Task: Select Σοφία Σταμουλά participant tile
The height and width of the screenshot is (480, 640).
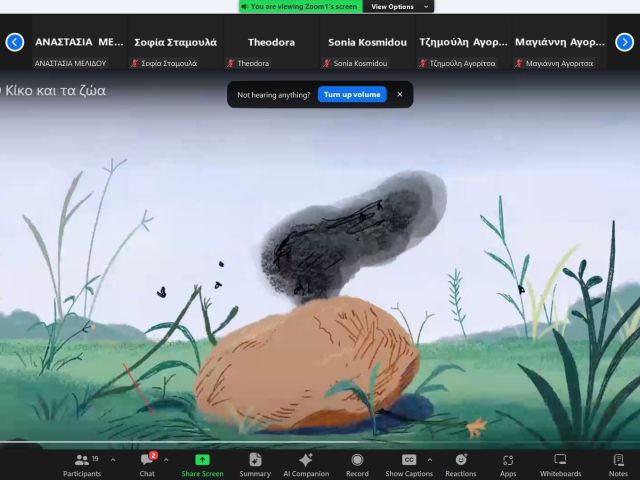Action: tap(176, 42)
